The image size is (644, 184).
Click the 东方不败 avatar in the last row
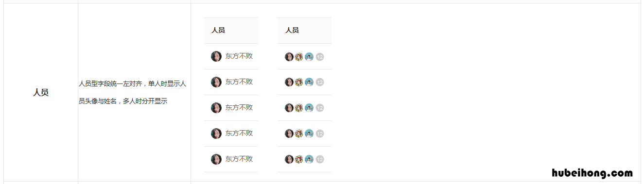coord(216,159)
